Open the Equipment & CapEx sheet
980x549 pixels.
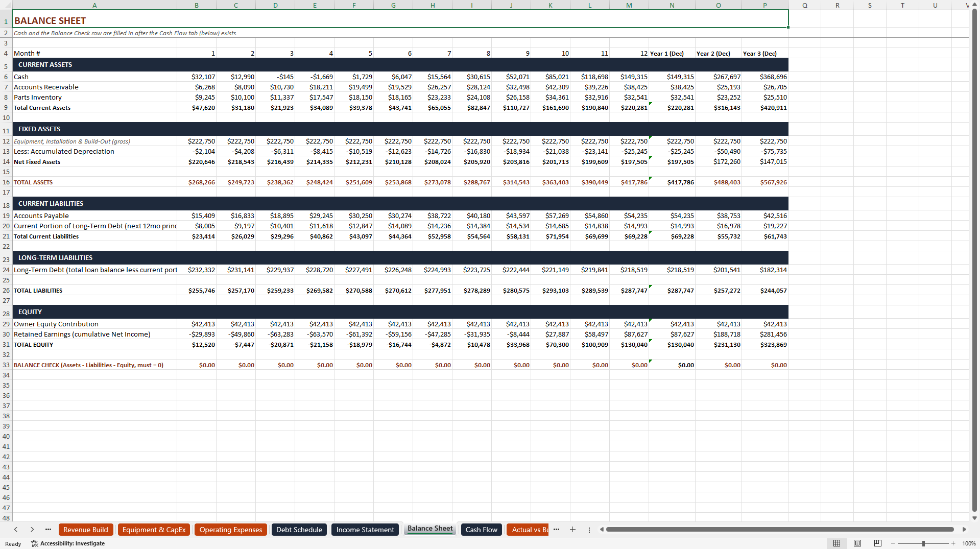154,530
